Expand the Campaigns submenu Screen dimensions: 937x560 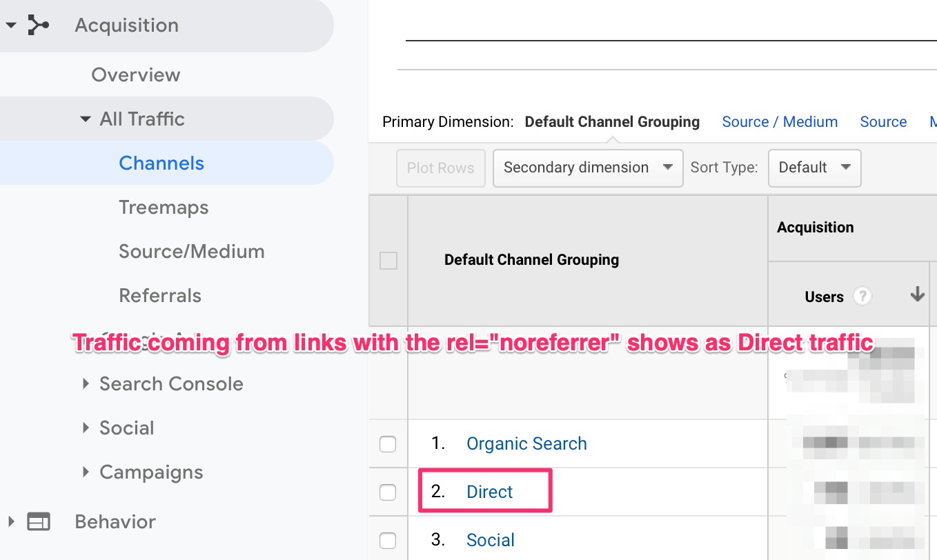pos(86,472)
